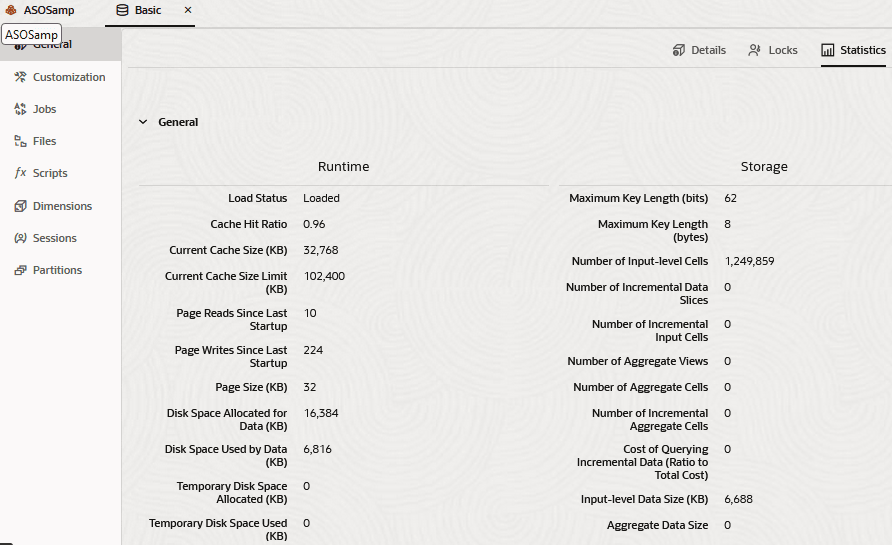Click the Cache Hit Ratio value 0.96
Screen dimensions: 892x545
click(314, 224)
